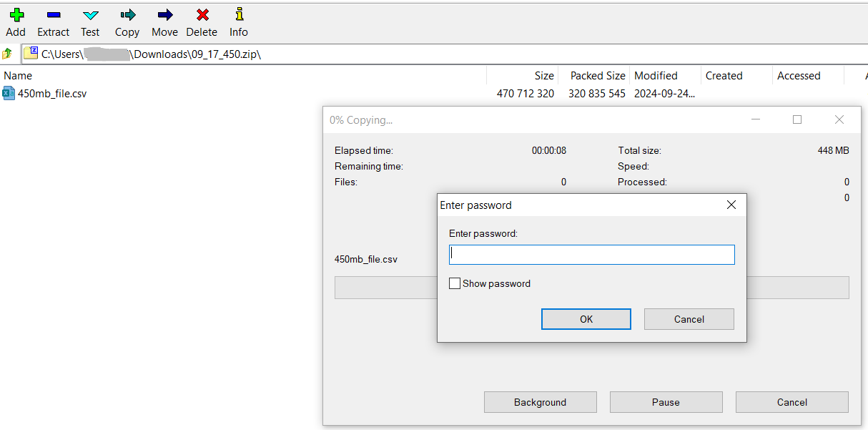Image resolution: width=868 pixels, height=430 pixels.
Task: Click the Total size 448 MB value
Action: coord(834,150)
